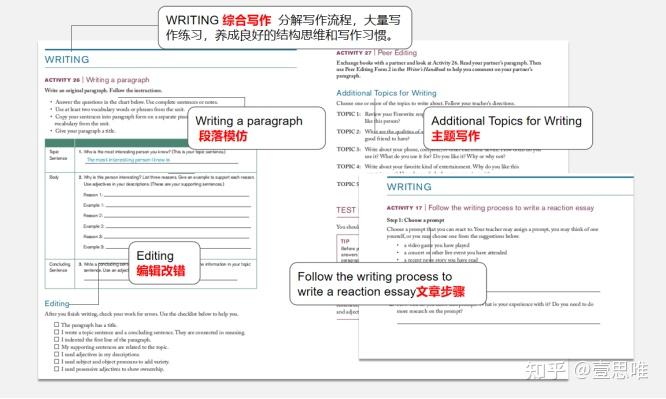Click blue 'Additional Topics for Writing' page heading

(386, 93)
